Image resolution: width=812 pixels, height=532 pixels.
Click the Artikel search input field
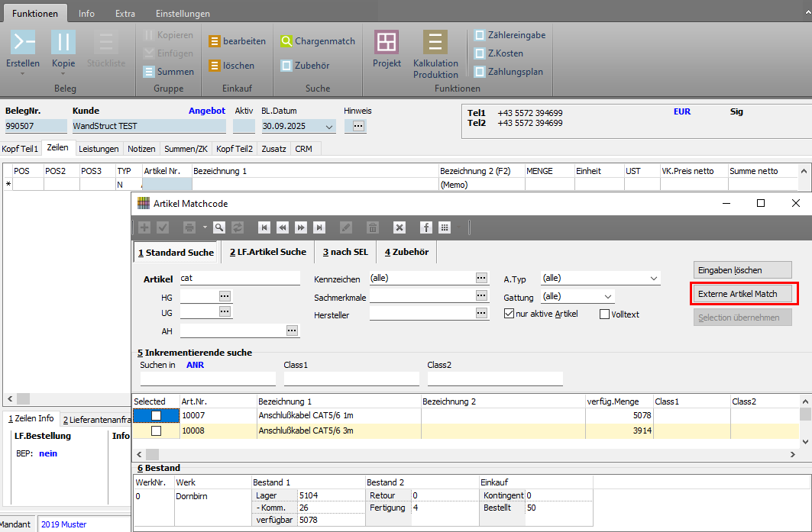coord(239,279)
